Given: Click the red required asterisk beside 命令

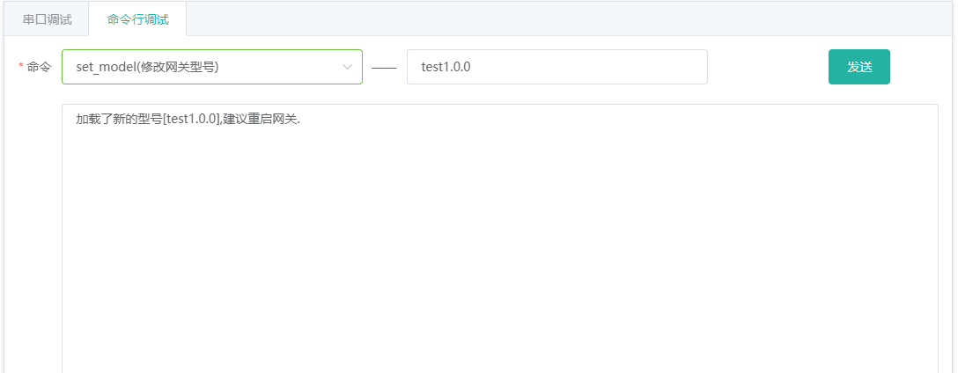Looking at the screenshot, I should [21, 66].
